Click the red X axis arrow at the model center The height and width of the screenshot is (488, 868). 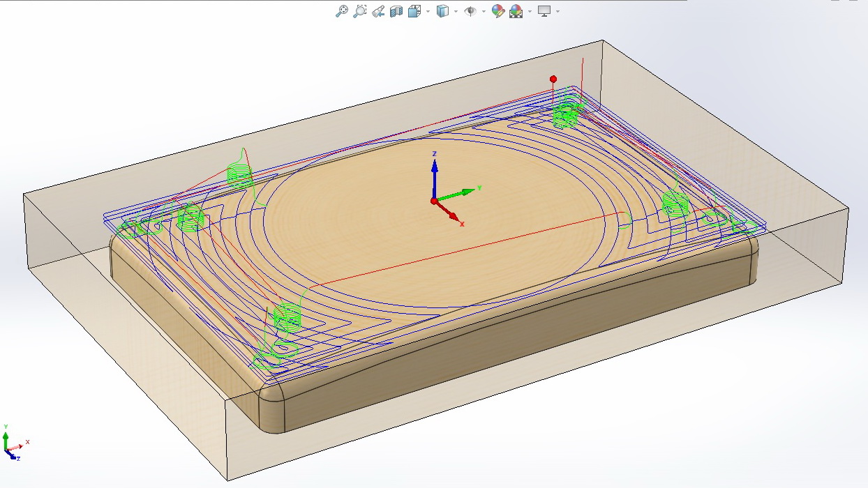pyautogui.click(x=449, y=212)
